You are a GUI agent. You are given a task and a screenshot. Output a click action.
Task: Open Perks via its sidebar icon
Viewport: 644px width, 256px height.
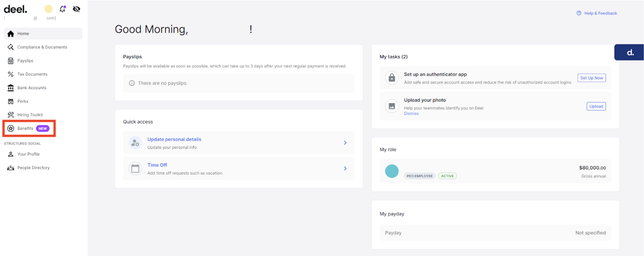[10, 101]
